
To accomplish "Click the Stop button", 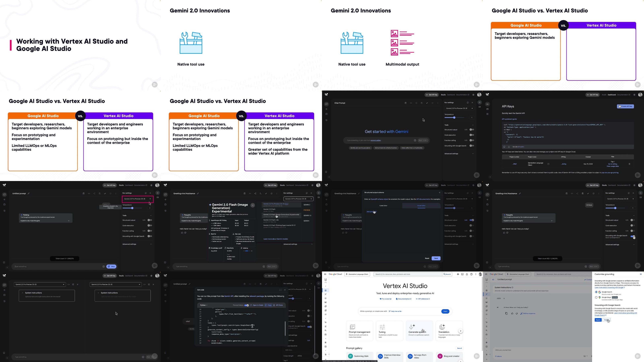I will tap(111, 266).
